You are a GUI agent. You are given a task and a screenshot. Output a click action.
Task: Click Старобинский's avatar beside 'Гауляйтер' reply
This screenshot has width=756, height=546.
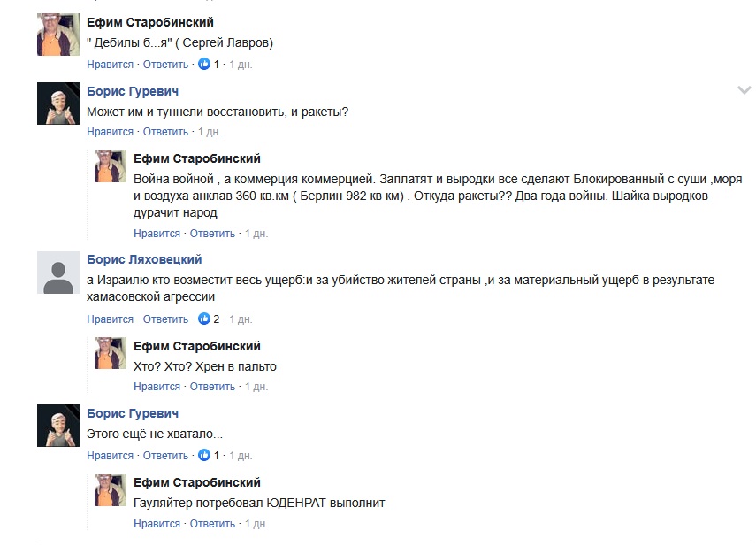pos(111,489)
